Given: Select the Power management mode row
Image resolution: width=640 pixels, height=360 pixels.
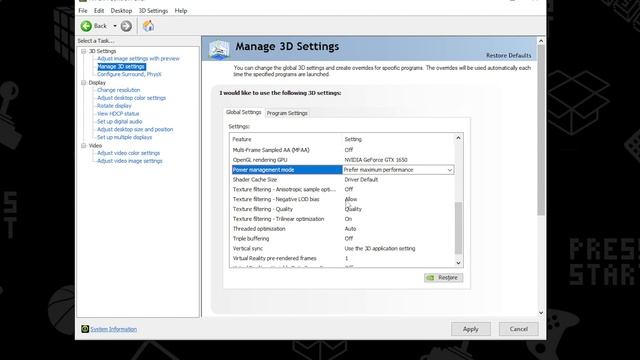Looking at the screenshot, I should pyautogui.click(x=343, y=170).
